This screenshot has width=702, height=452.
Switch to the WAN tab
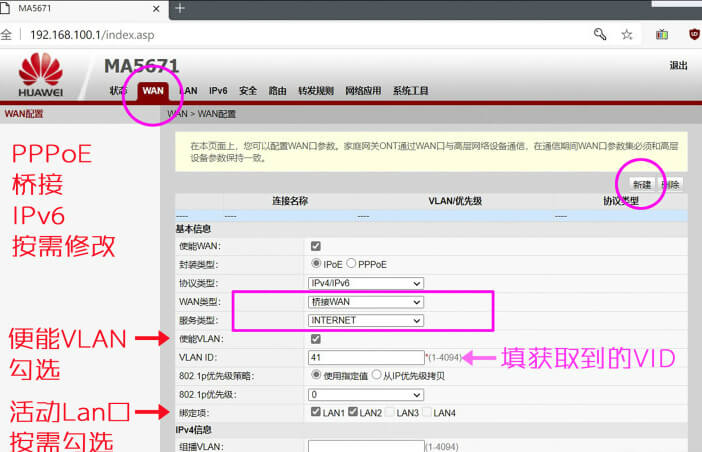coord(153,91)
